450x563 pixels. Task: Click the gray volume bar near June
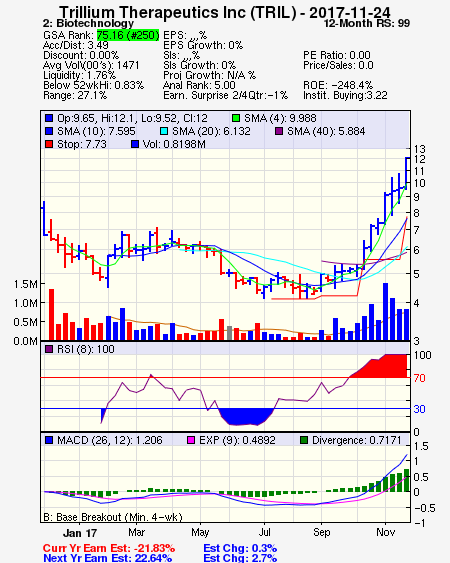pyautogui.click(x=229, y=333)
